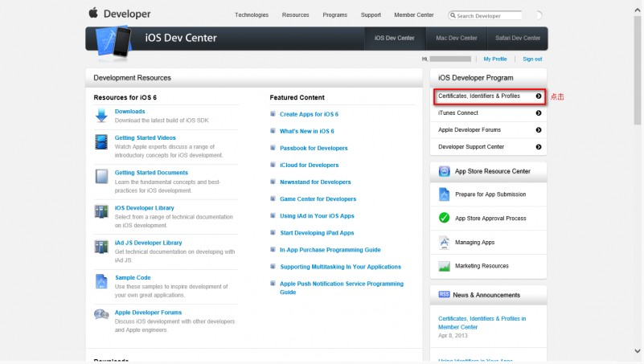Click arrow next to Apple Developer Forums row
This screenshot has width=644, height=364.
tap(539, 130)
